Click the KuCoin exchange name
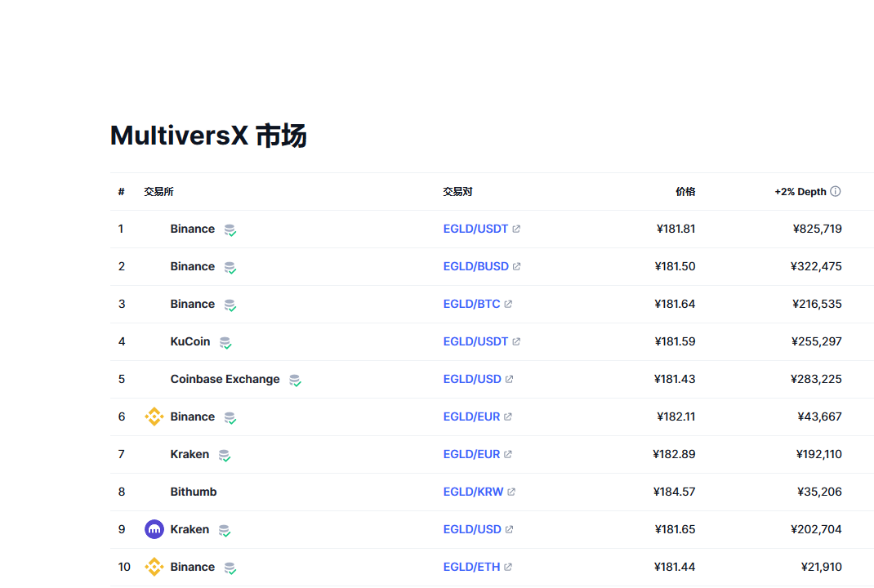The image size is (874, 588). point(190,341)
